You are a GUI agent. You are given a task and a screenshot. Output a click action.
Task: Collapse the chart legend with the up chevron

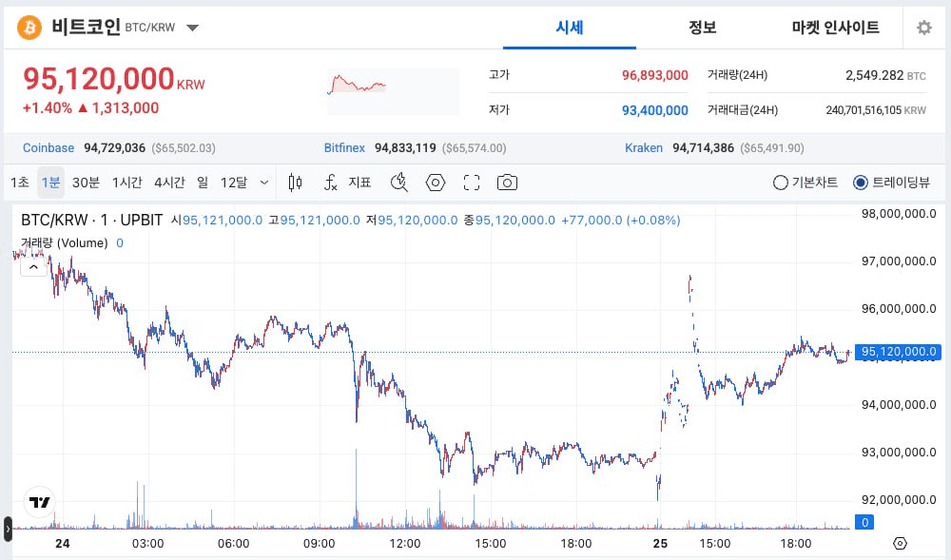point(33,267)
